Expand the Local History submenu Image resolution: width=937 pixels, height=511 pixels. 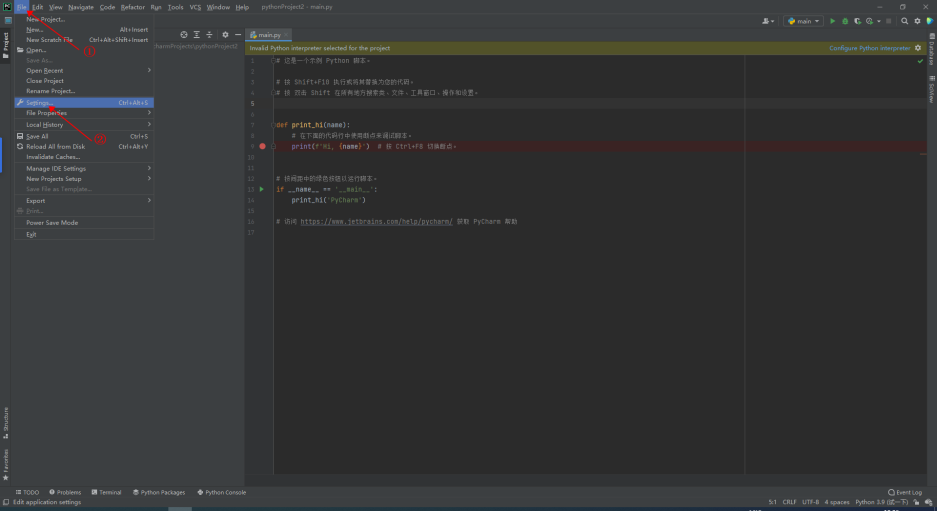click(84, 124)
